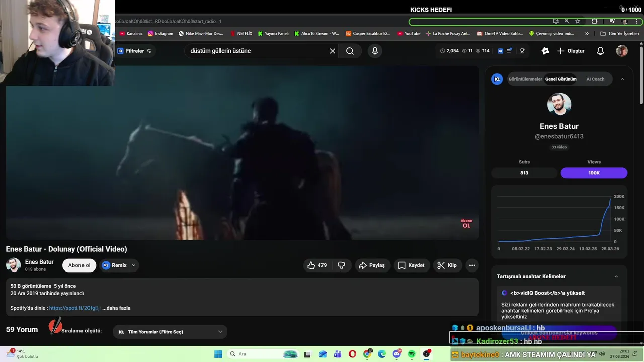Open Spotify from the taskbar
The image size is (644, 362).
[x=412, y=354]
